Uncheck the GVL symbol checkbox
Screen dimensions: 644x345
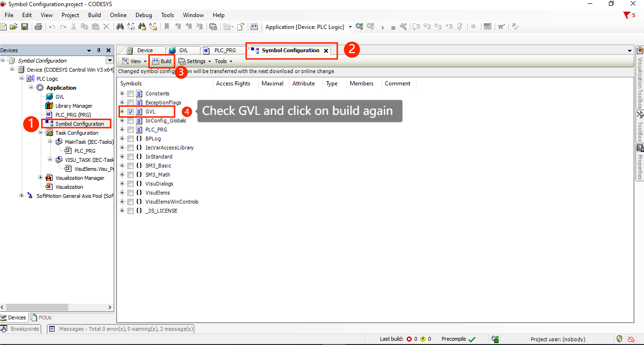tap(131, 112)
